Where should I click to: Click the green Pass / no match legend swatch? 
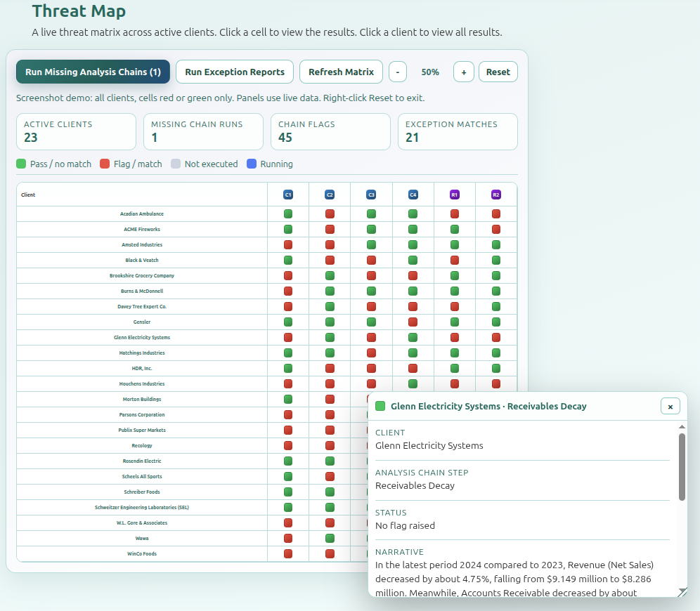[x=21, y=164]
